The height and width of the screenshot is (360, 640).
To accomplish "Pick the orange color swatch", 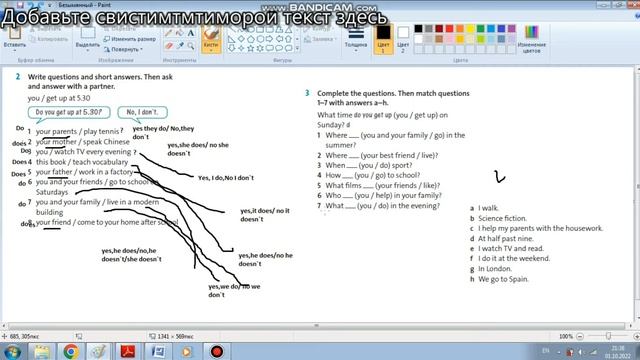I will 460,28.
